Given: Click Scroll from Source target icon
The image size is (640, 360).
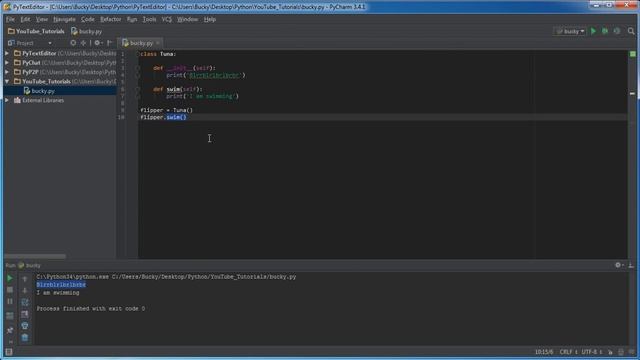Looking at the screenshot, I should pyautogui.click(x=73, y=42).
